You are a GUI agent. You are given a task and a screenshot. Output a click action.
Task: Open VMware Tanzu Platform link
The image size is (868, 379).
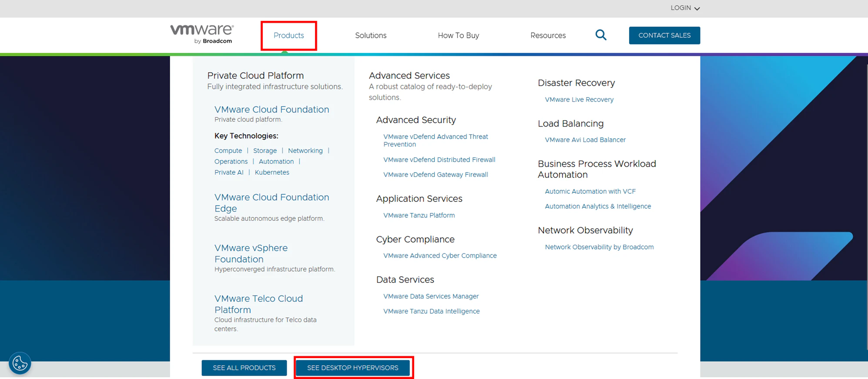tap(419, 216)
